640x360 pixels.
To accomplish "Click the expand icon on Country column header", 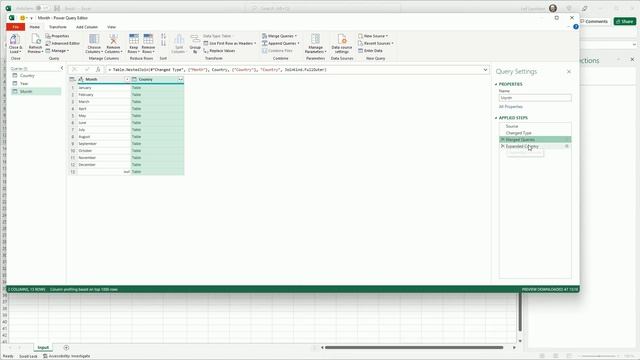I will pyautogui.click(x=180, y=79).
